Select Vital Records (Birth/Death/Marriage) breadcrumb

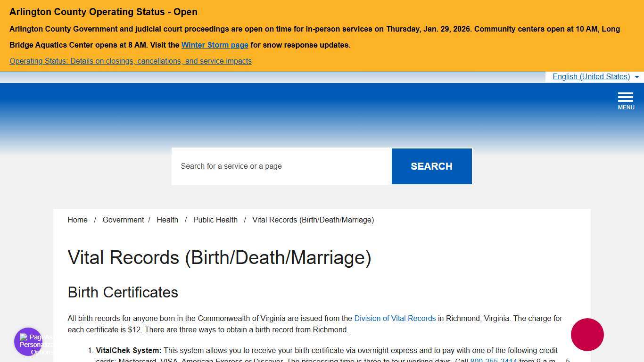(313, 220)
